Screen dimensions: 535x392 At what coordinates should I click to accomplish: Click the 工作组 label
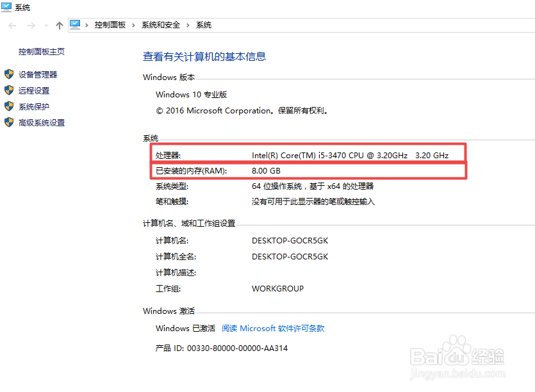[169, 289]
